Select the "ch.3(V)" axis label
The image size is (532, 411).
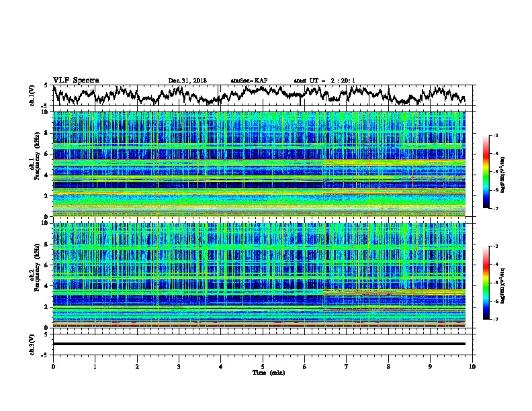[x=32, y=345]
